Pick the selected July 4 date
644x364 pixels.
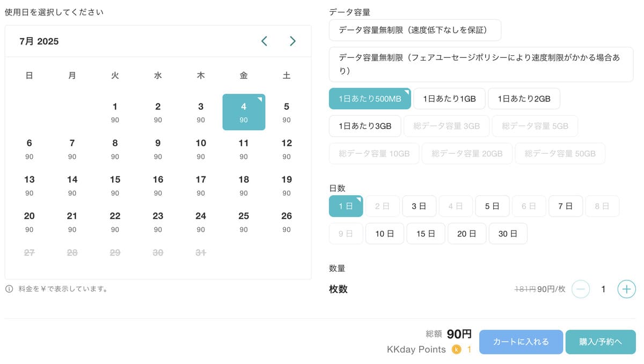pos(244,112)
